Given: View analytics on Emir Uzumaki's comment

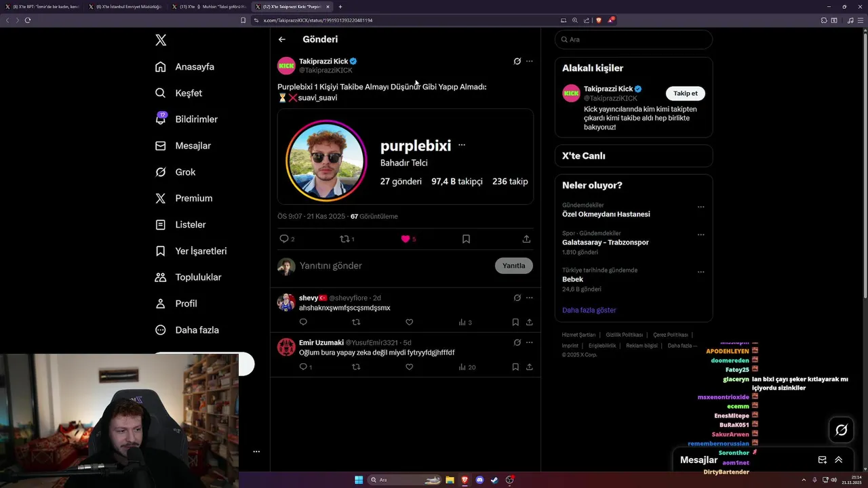Looking at the screenshot, I should coord(467,367).
